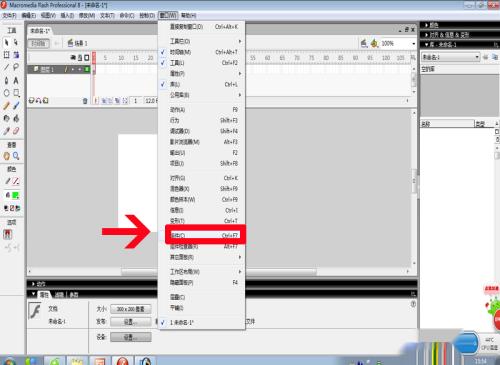Pick the Pencil tool
This screenshot has width=500, height=365.
pyautogui.click(x=7, y=106)
